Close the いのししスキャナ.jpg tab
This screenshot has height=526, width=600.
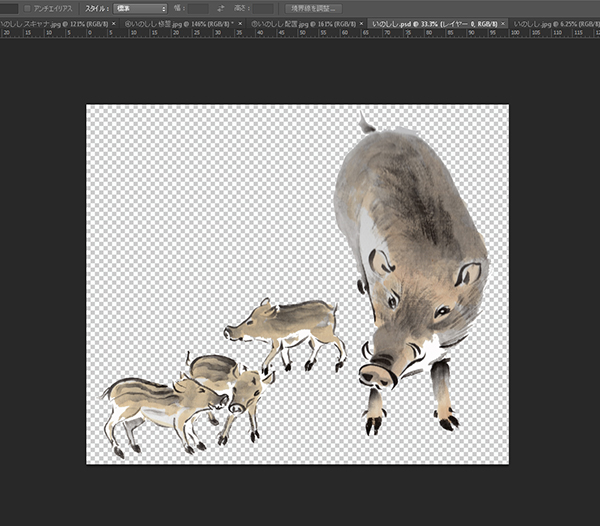(x=114, y=24)
